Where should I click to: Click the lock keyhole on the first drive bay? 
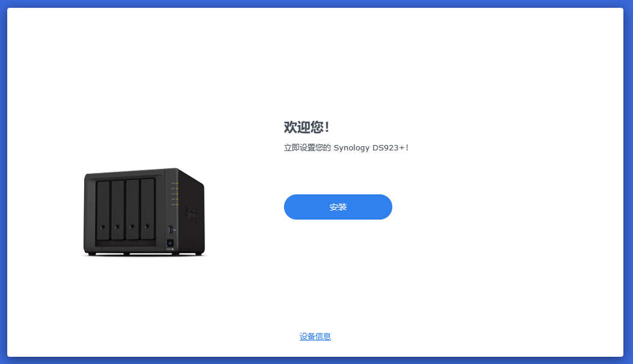(102, 227)
